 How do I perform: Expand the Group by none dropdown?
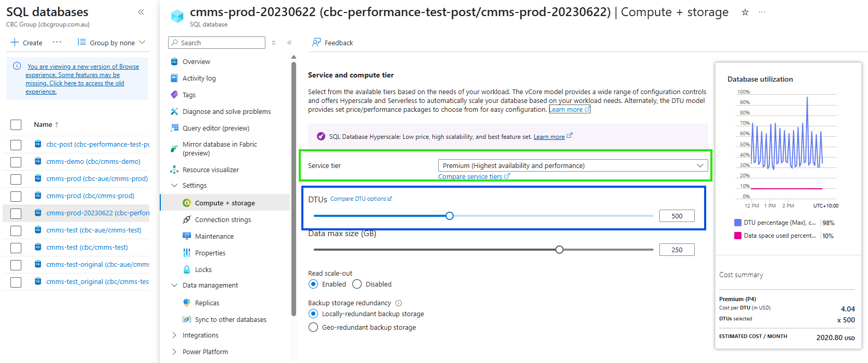111,43
